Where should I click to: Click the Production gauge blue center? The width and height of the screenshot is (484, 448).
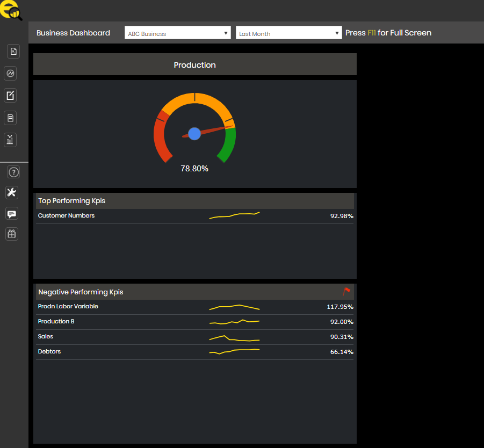(194, 134)
